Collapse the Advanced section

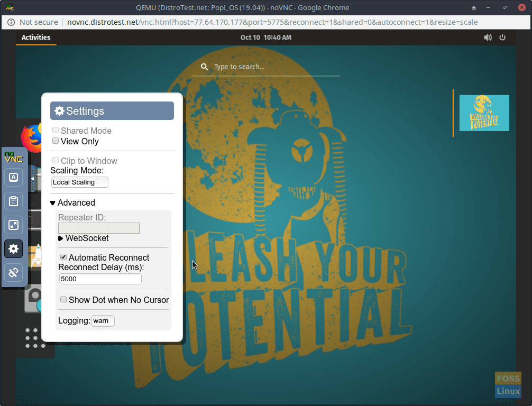(x=72, y=203)
